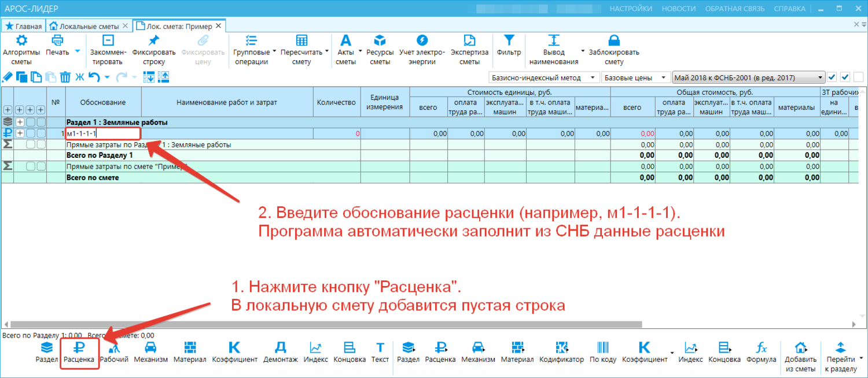
Task: Click collapse-all-rows icon with up arrow
Action: tap(163, 77)
